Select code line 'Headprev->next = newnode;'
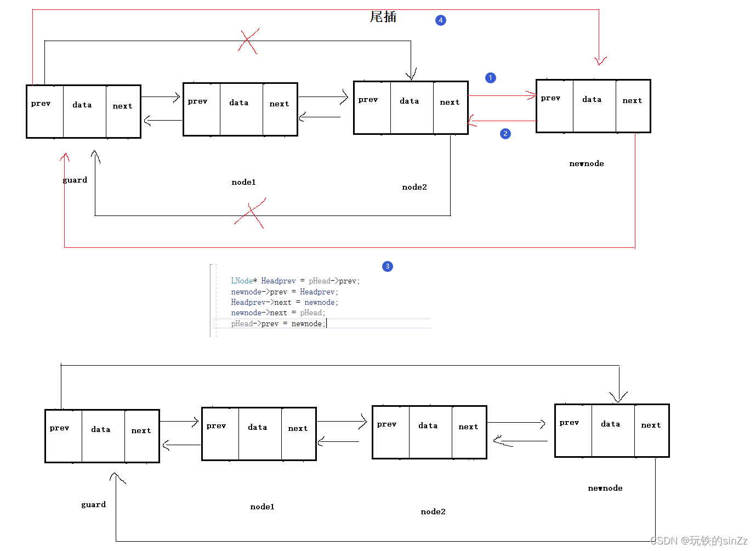 (285, 302)
